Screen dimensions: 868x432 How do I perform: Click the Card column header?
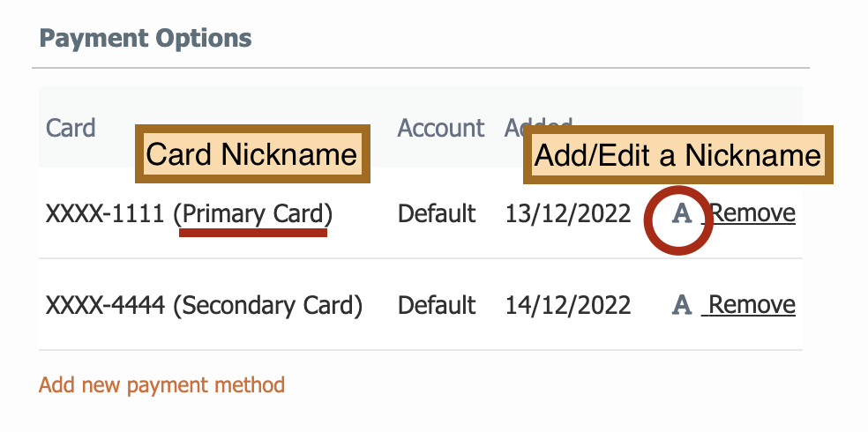(71, 129)
